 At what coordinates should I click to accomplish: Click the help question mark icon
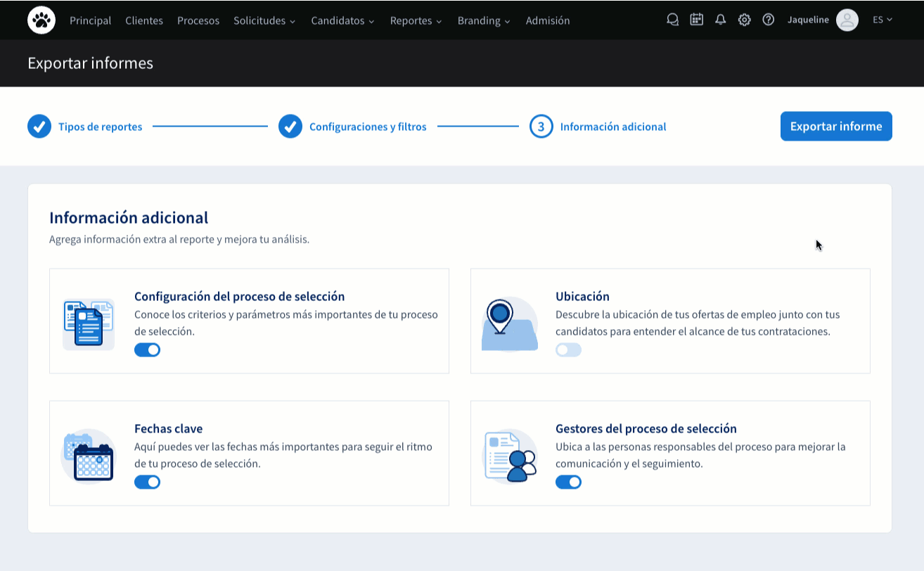tap(768, 20)
